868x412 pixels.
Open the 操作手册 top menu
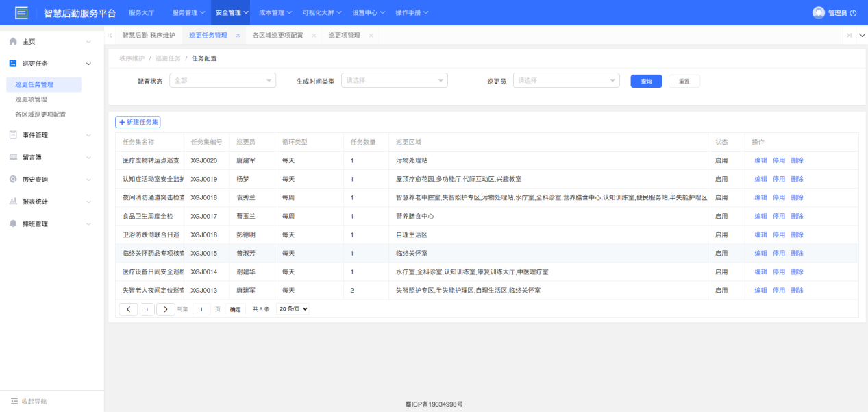[412, 12]
